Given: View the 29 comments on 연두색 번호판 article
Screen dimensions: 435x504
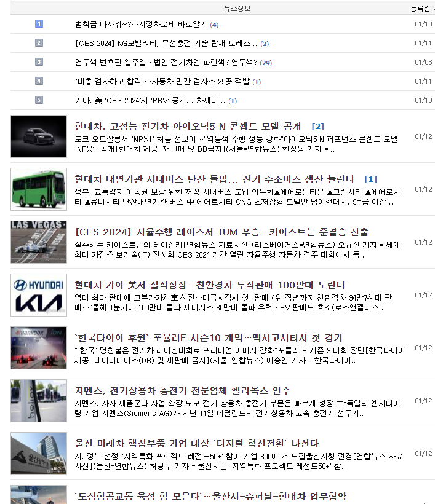Looking at the screenshot, I should click(x=266, y=63).
